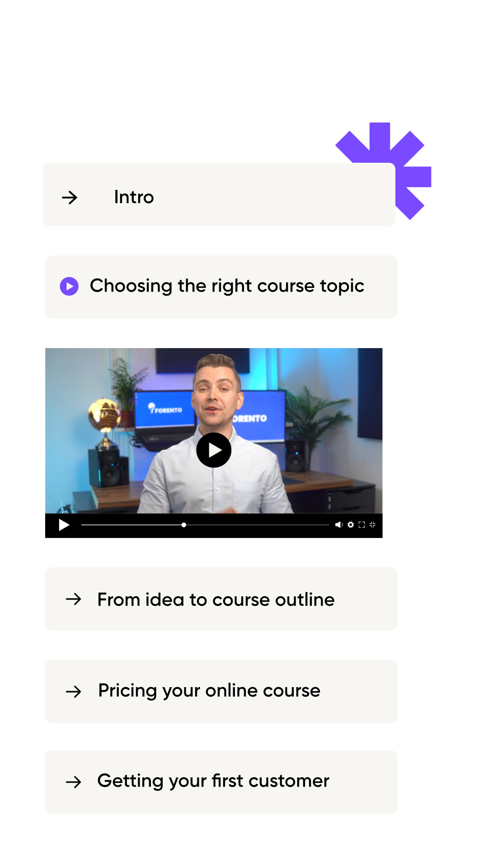Click the video thumbnail of the presenter
Image resolution: width=488 pixels, height=868 pixels.
click(x=214, y=431)
